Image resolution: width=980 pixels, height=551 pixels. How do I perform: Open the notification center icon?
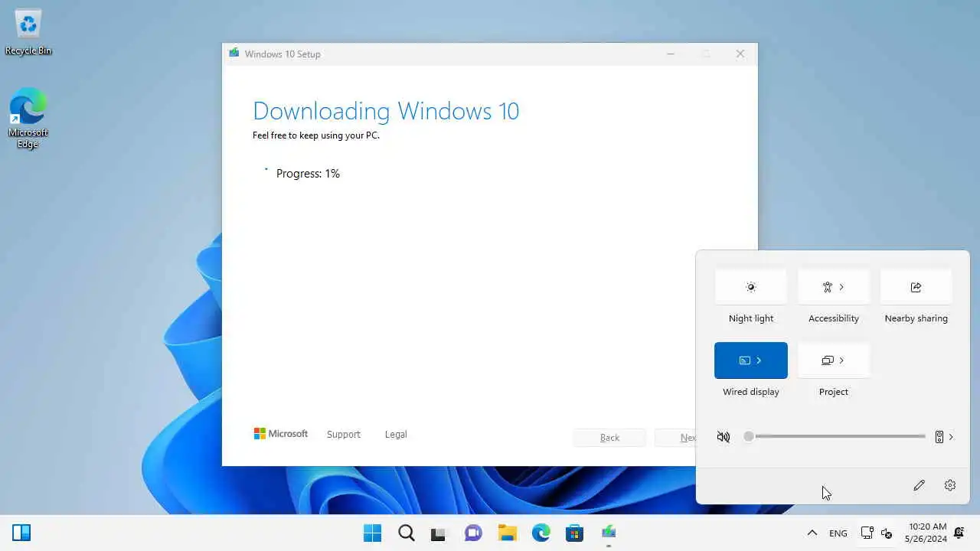click(x=959, y=533)
